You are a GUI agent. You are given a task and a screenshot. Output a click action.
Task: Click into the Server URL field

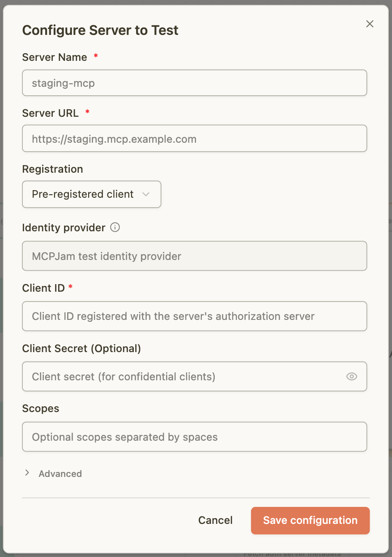pos(195,138)
